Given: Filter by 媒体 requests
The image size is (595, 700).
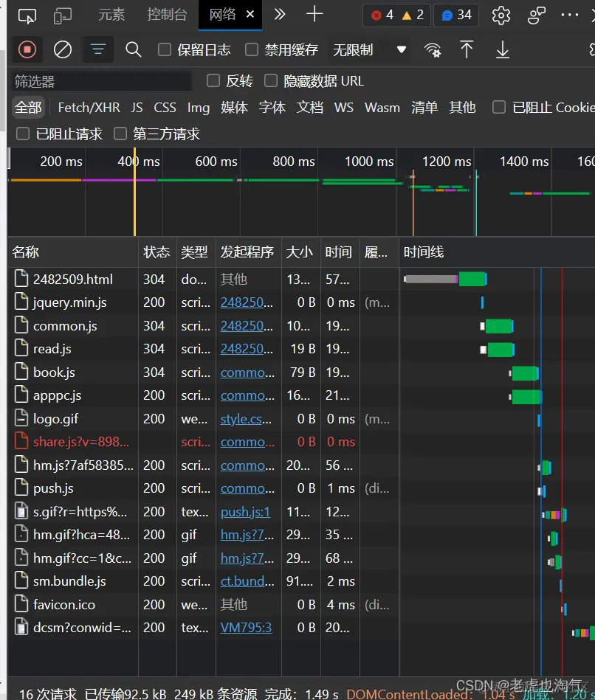Looking at the screenshot, I should point(234,108).
